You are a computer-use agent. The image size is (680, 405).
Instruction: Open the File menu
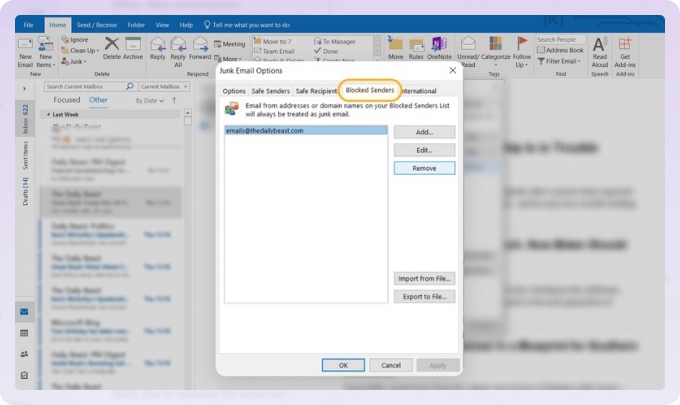(29, 25)
